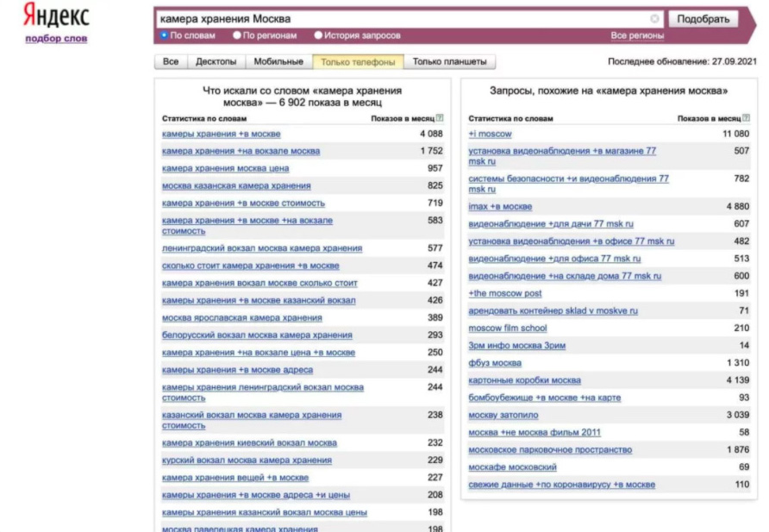The width and height of the screenshot is (769, 532).
Task: Open «камера хранения киевский вокзал москва» query
Action: (x=249, y=443)
